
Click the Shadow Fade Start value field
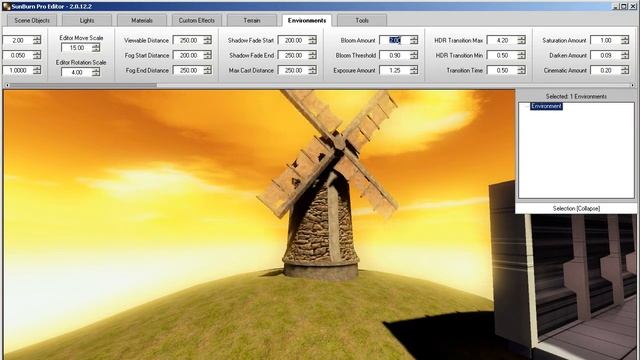(293, 40)
